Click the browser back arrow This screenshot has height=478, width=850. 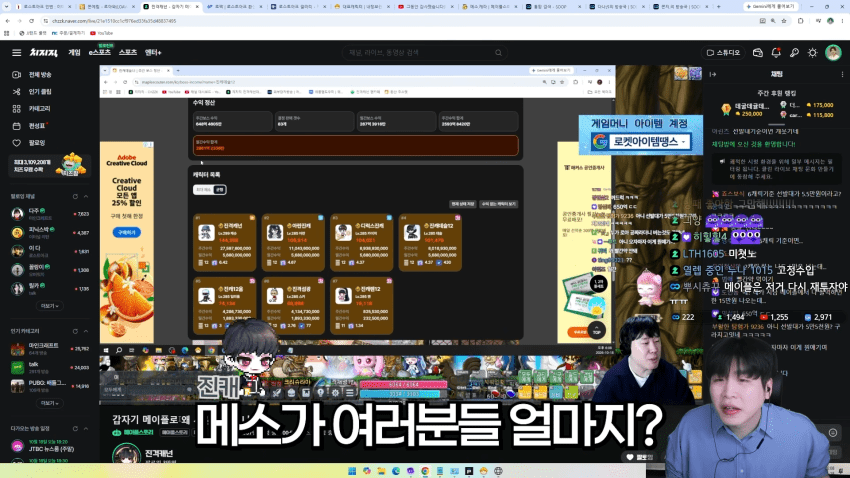coord(8,21)
